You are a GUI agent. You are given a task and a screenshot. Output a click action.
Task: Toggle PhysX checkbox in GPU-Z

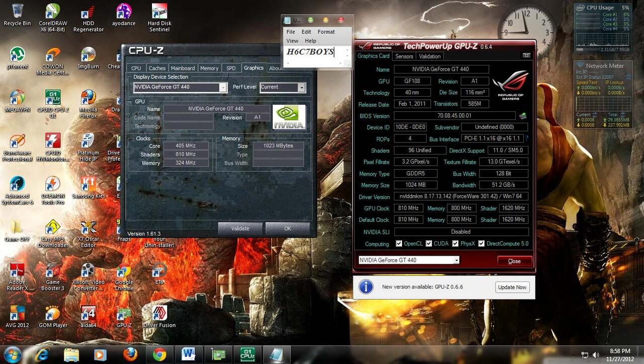tap(455, 244)
